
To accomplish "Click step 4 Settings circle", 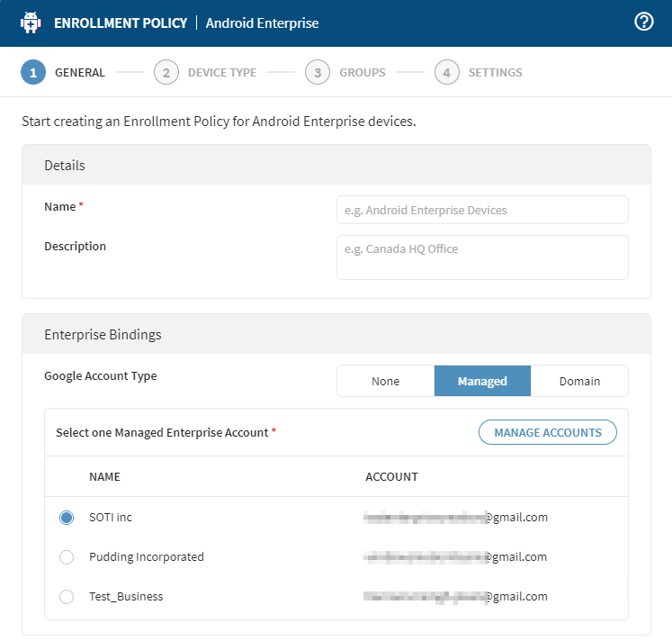I will [x=447, y=73].
